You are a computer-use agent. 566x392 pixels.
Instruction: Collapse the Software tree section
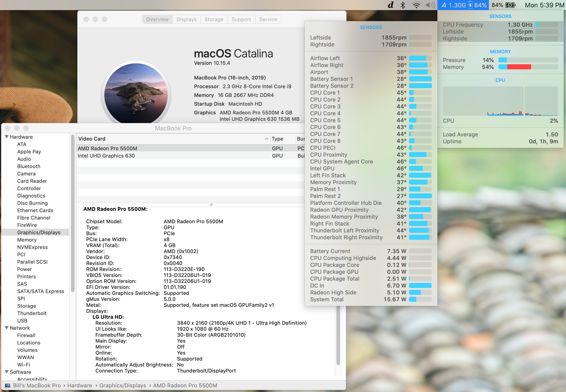[x=7, y=372]
